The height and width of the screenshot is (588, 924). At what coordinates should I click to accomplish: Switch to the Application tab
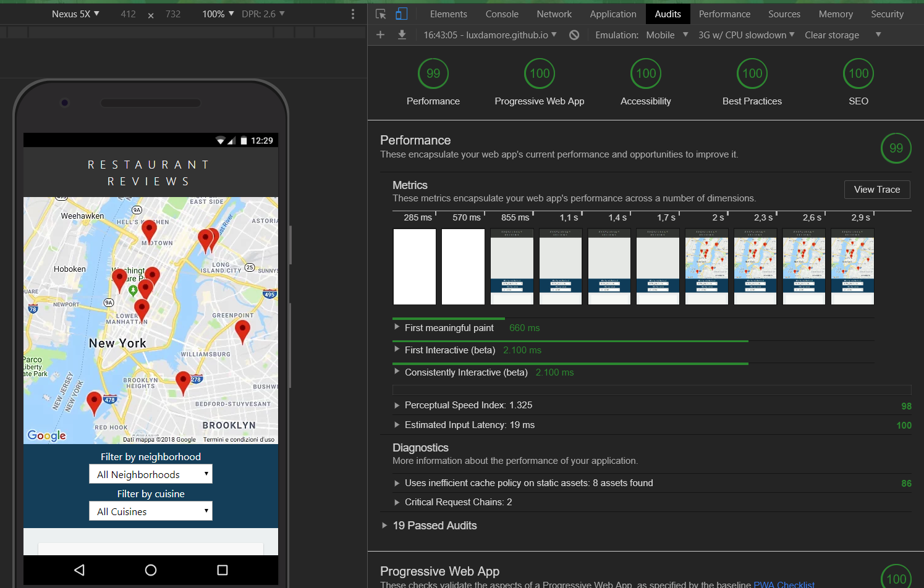[x=613, y=14]
